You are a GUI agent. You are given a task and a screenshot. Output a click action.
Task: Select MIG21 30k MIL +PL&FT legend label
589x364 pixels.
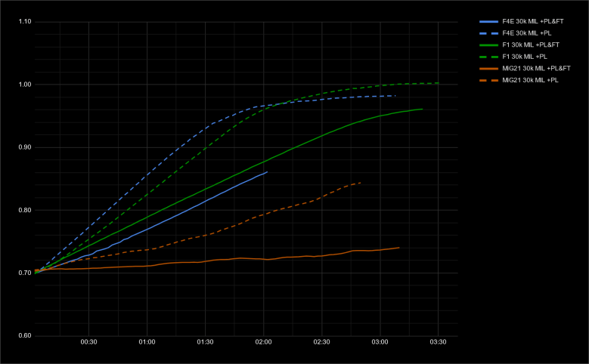tap(535, 68)
